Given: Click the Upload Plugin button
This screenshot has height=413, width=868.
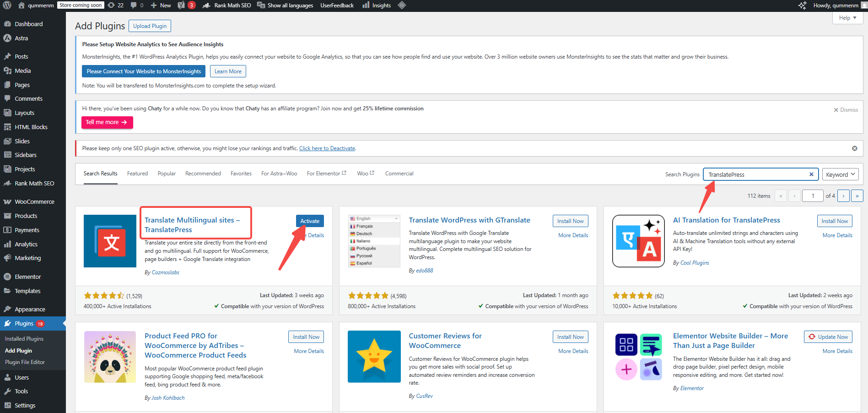Looking at the screenshot, I should pos(150,26).
